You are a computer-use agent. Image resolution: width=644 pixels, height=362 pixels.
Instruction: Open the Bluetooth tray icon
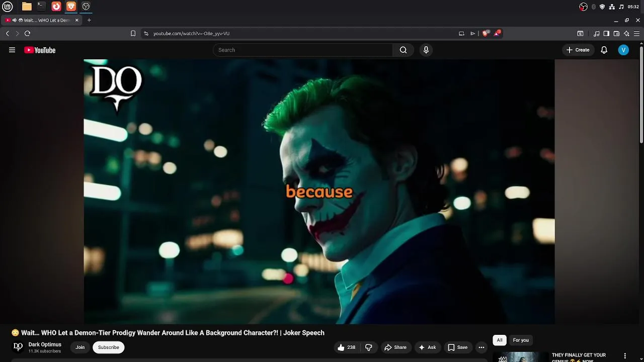[593, 7]
